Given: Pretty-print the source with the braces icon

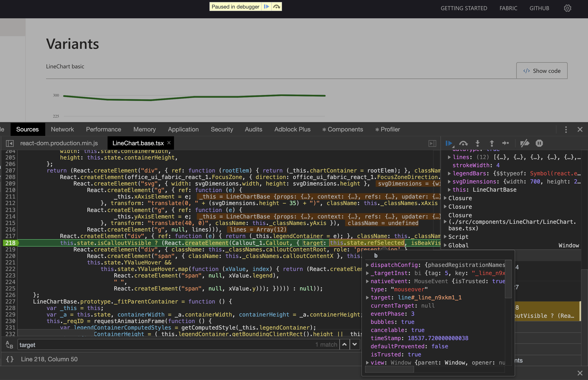Looking at the screenshot, I should click(x=10, y=359).
